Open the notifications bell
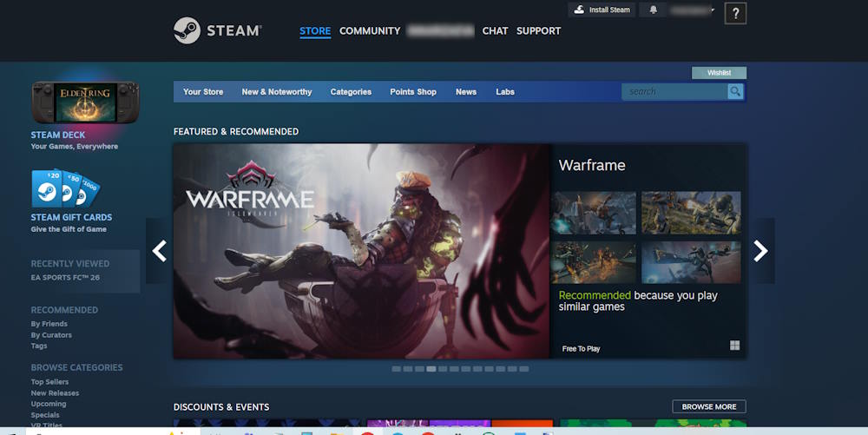This screenshot has height=435, width=868. coord(654,10)
